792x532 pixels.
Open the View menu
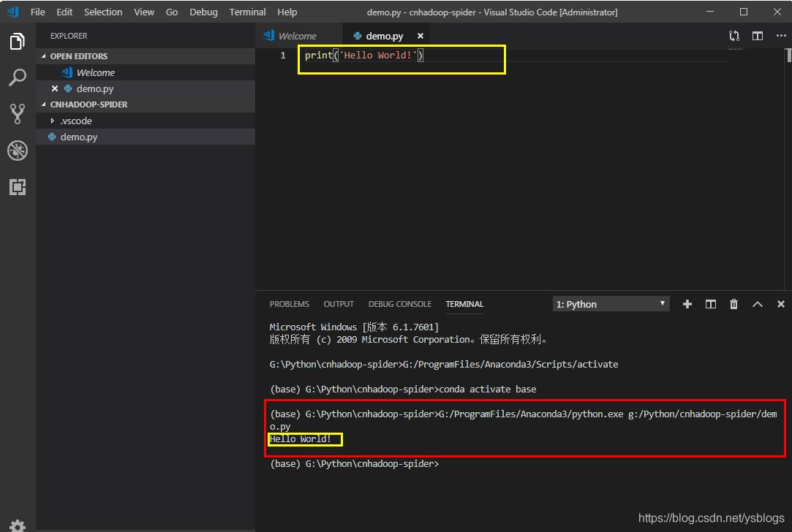[144, 12]
